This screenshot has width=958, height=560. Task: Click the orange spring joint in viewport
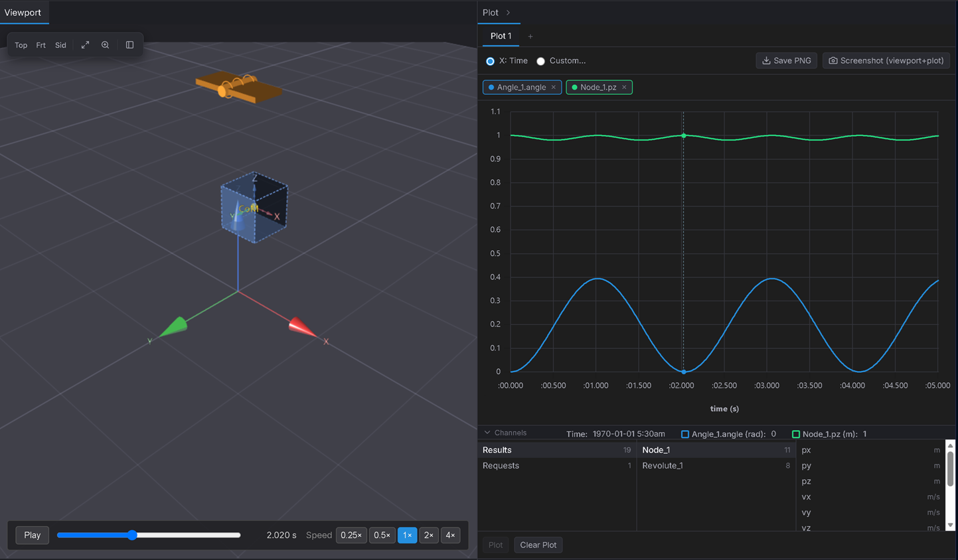[x=238, y=88]
